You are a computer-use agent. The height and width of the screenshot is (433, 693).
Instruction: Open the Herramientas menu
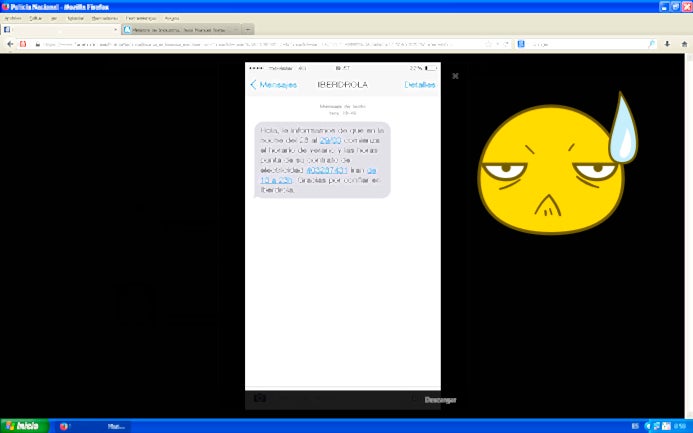(141, 19)
